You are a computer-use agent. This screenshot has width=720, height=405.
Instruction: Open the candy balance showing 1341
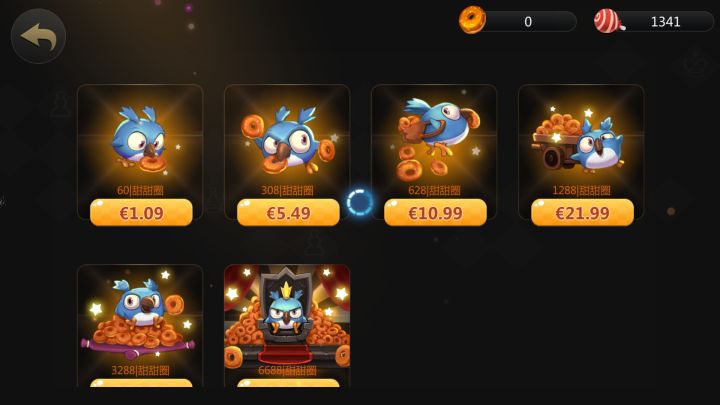tap(654, 21)
